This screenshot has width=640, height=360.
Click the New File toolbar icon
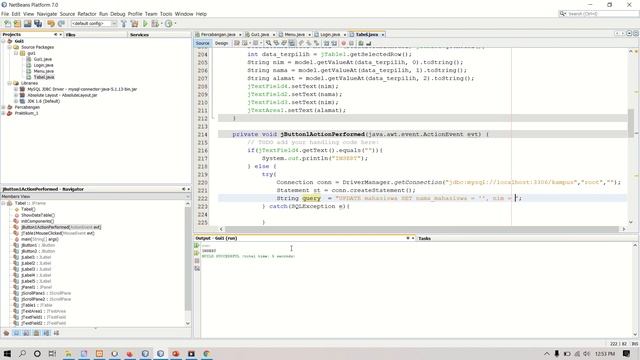[7, 24]
